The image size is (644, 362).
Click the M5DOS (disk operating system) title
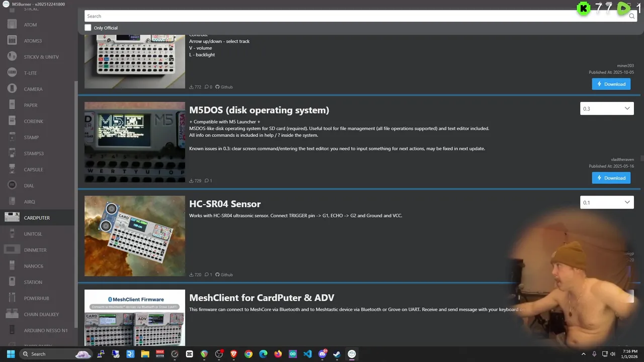259,110
